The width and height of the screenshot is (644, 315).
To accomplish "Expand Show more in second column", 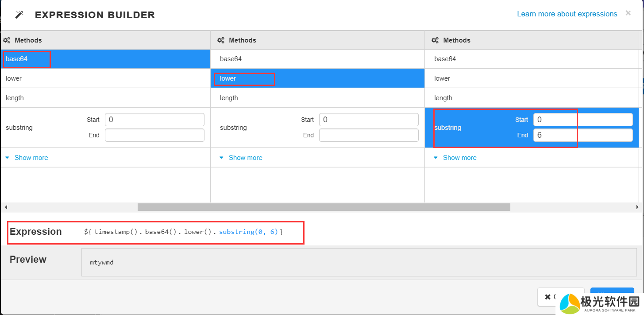I will coord(245,158).
